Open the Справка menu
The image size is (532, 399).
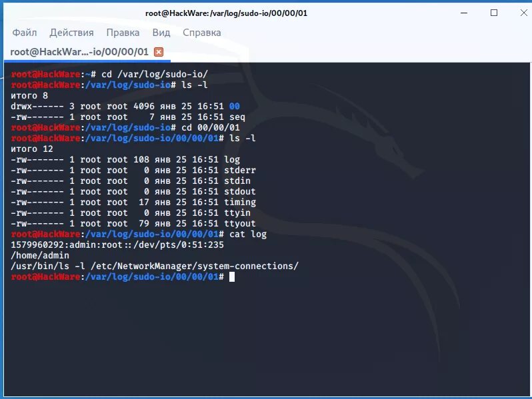[202, 33]
